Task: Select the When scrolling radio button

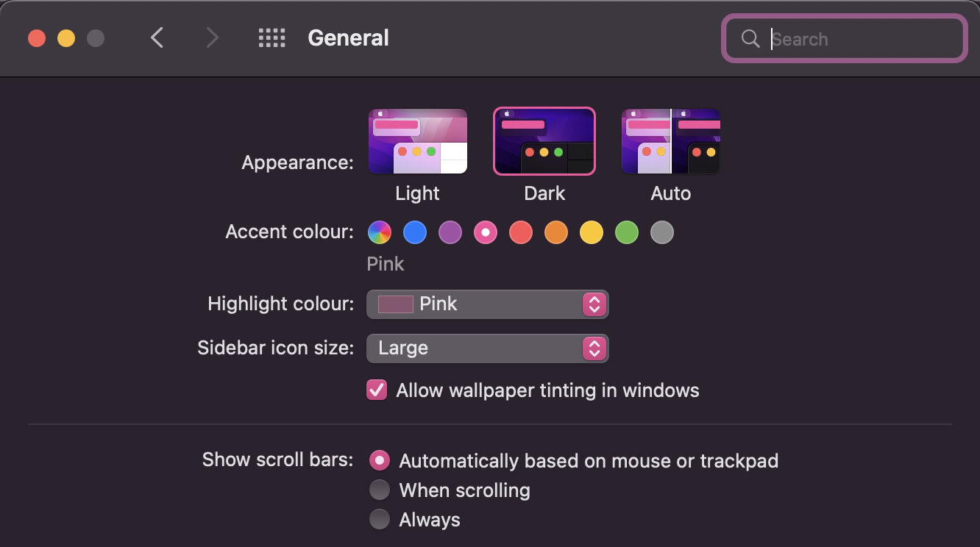Action: pyautogui.click(x=380, y=490)
